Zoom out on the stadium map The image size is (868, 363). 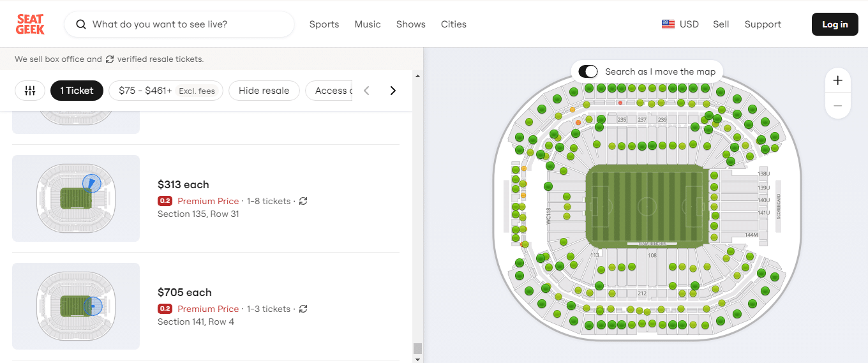837,106
